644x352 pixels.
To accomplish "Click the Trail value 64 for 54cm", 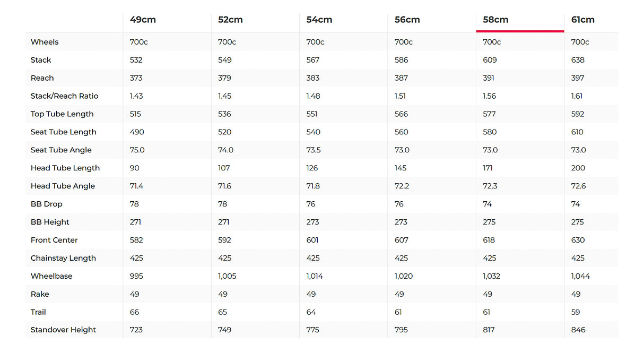I will (311, 312).
